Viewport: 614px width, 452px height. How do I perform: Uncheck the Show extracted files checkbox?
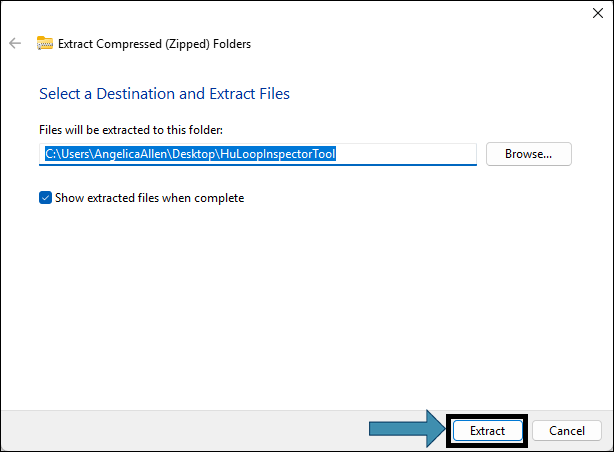[x=45, y=198]
